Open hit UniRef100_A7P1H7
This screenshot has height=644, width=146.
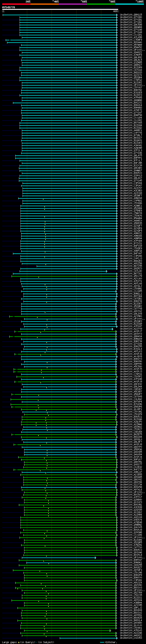131,326
